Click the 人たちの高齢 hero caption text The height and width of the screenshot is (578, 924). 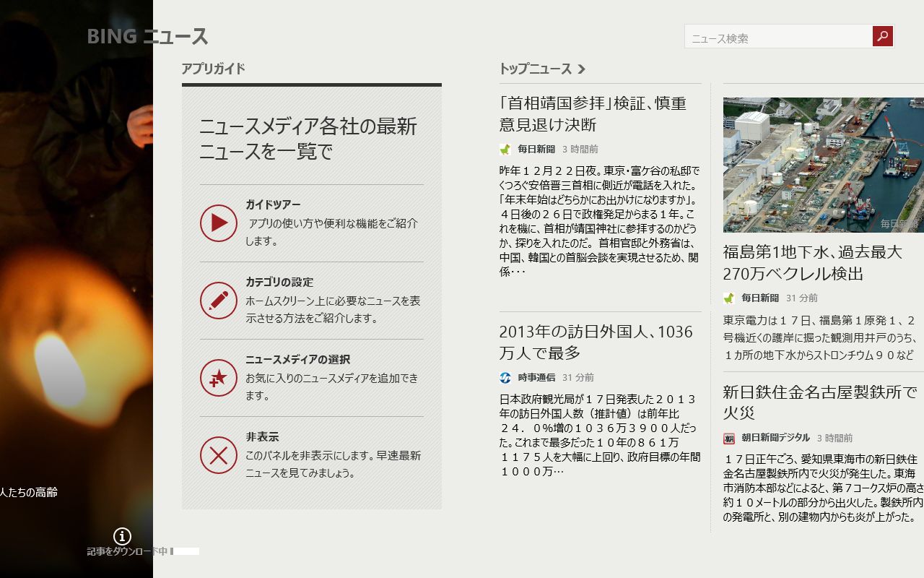[x=29, y=492]
